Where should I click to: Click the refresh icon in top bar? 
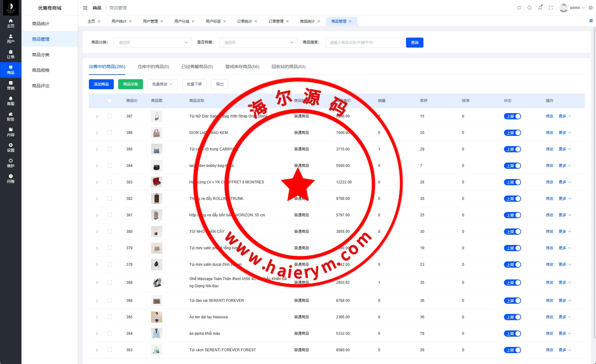coord(519,8)
